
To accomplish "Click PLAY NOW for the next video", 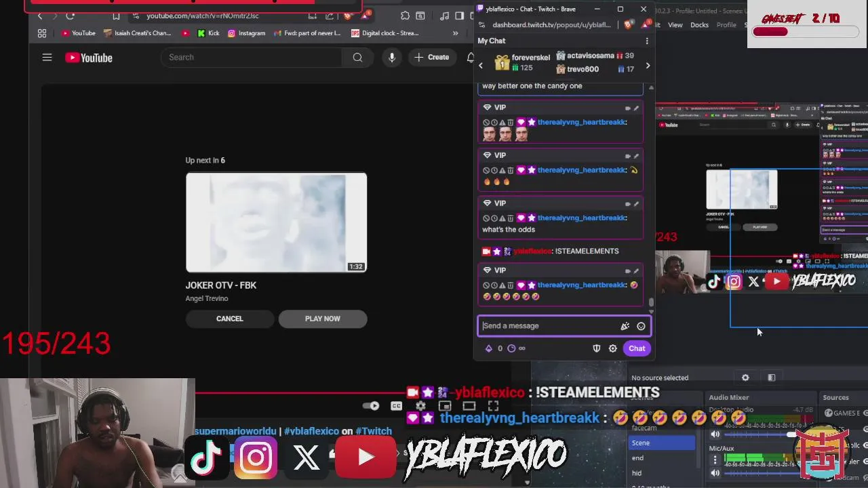I will tap(323, 319).
